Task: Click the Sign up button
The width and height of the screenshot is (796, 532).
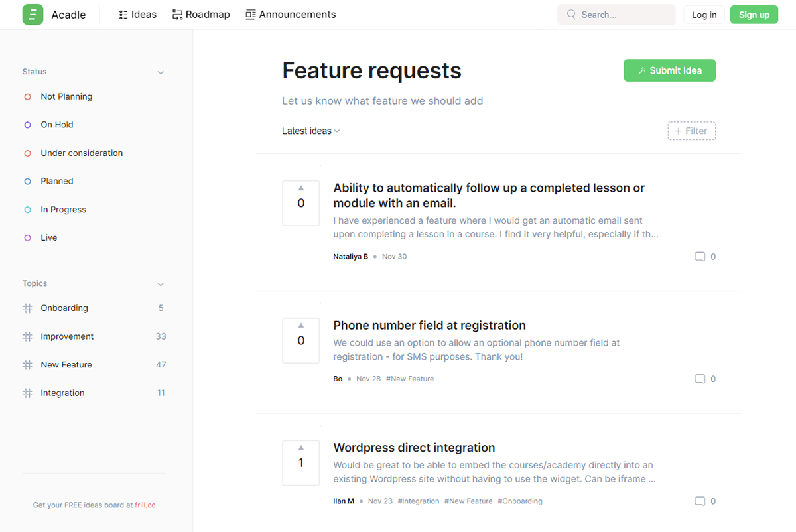Action: [x=754, y=15]
